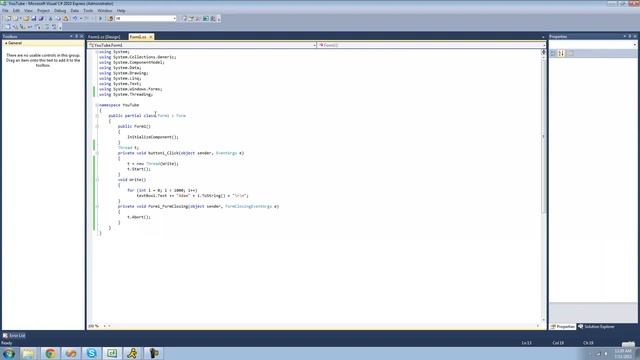Image resolution: width=640 pixels, height=360 pixels.
Task: Collapse the namespace YouTube code block
Action: 97,105
